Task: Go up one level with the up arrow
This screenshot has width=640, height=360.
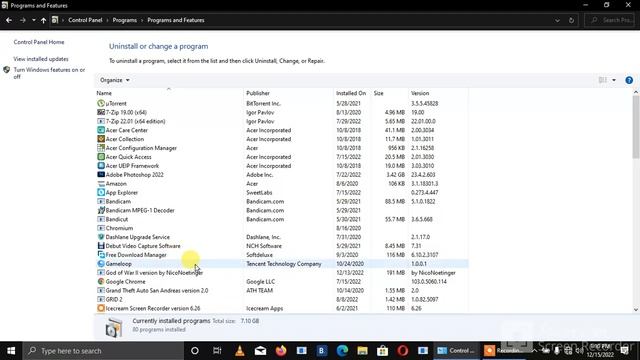Action: coord(43,20)
